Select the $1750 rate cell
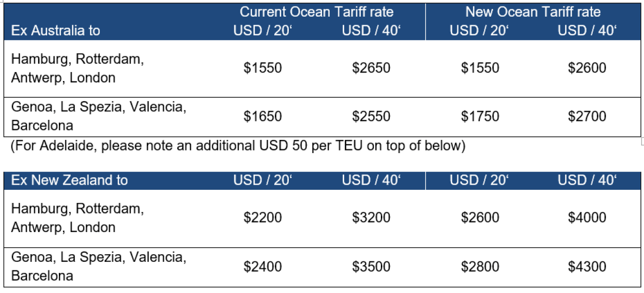This screenshot has width=644, height=293. (x=480, y=116)
